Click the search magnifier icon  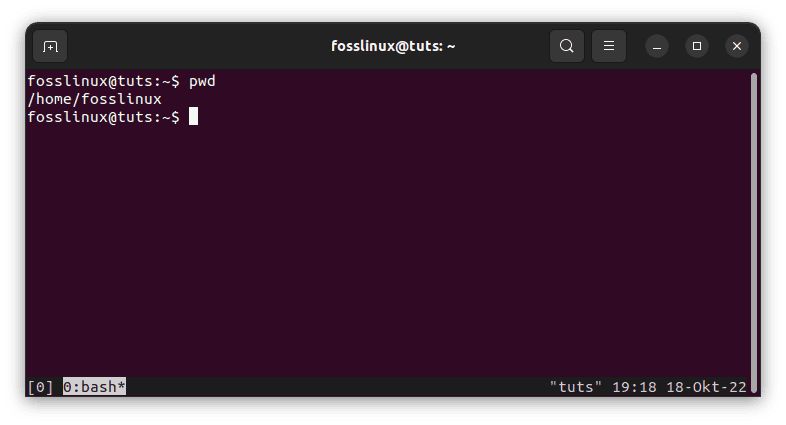pyautogui.click(x=567, y=46)
